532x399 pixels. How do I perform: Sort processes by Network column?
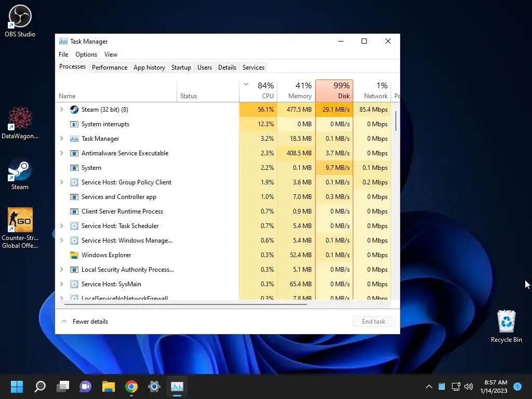click(x=372, y=91)
